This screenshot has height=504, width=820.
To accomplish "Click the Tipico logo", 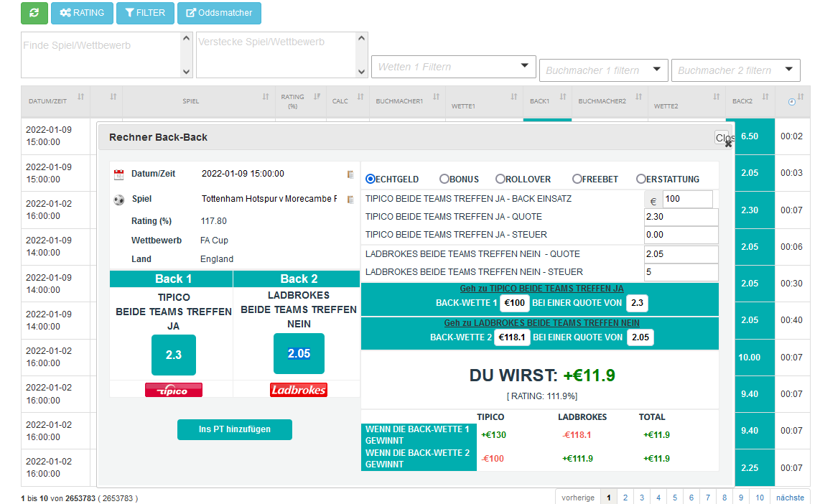I will pos(174,390).
